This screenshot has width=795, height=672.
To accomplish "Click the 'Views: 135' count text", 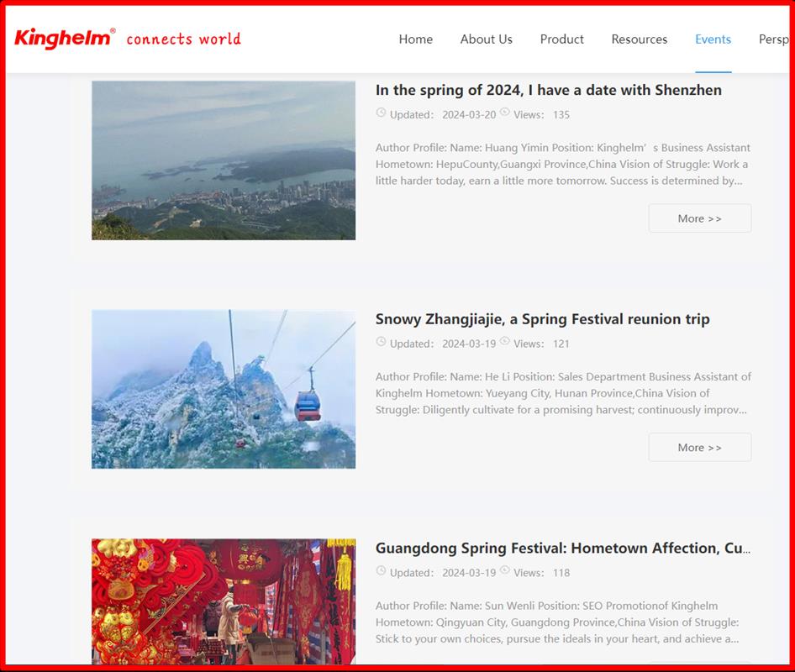I will coord(541,115).
